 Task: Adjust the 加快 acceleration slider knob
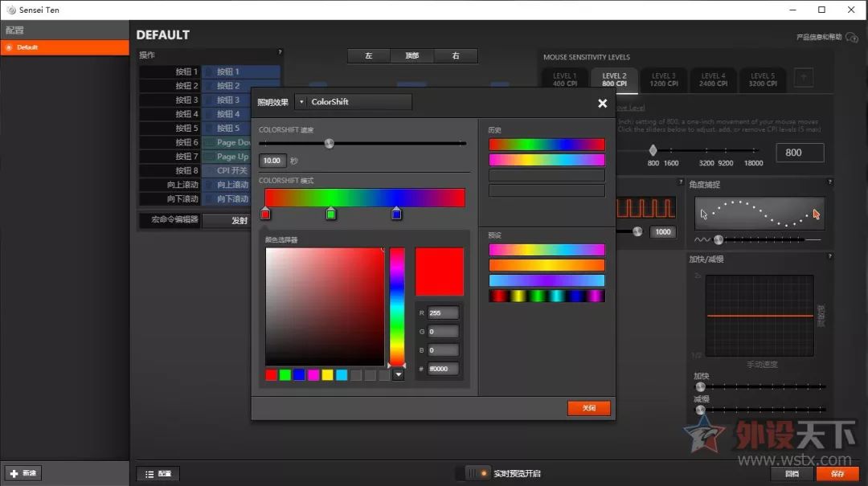pos(700,386)
